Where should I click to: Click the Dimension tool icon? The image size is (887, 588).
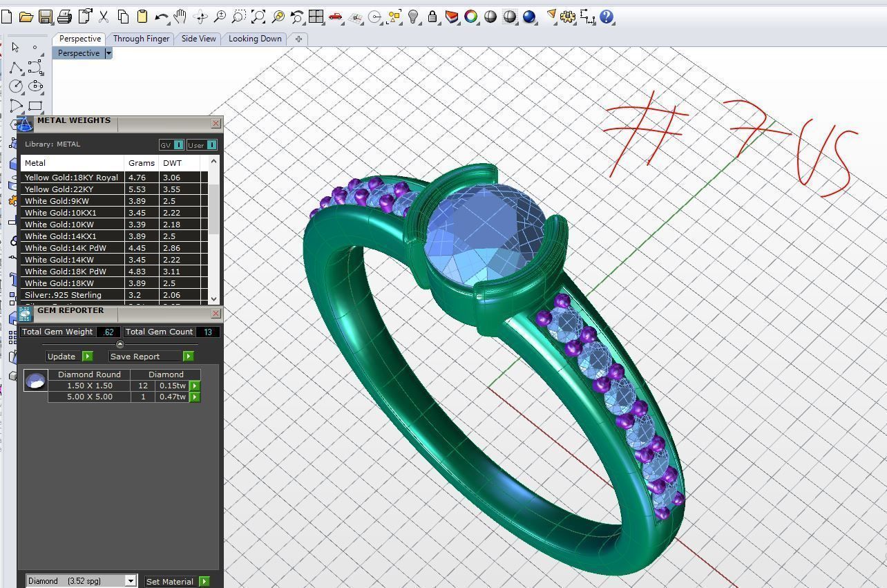pyautogui.click(x=587, y=17)
